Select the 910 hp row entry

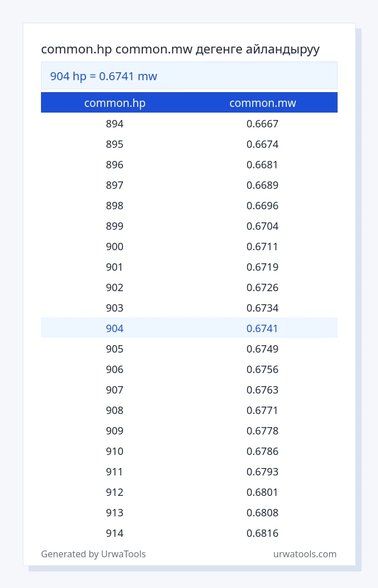(114, 451)
